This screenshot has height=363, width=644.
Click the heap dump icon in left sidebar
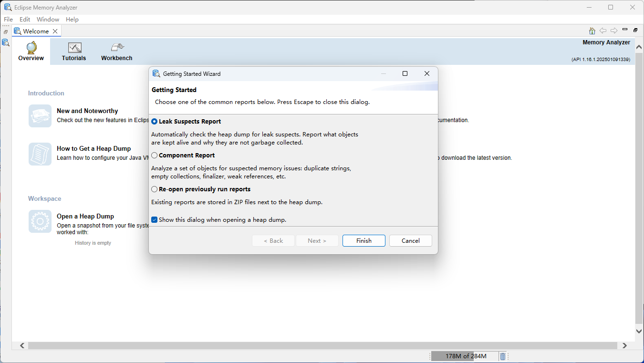pyautogui.click(x=6, y=42)
